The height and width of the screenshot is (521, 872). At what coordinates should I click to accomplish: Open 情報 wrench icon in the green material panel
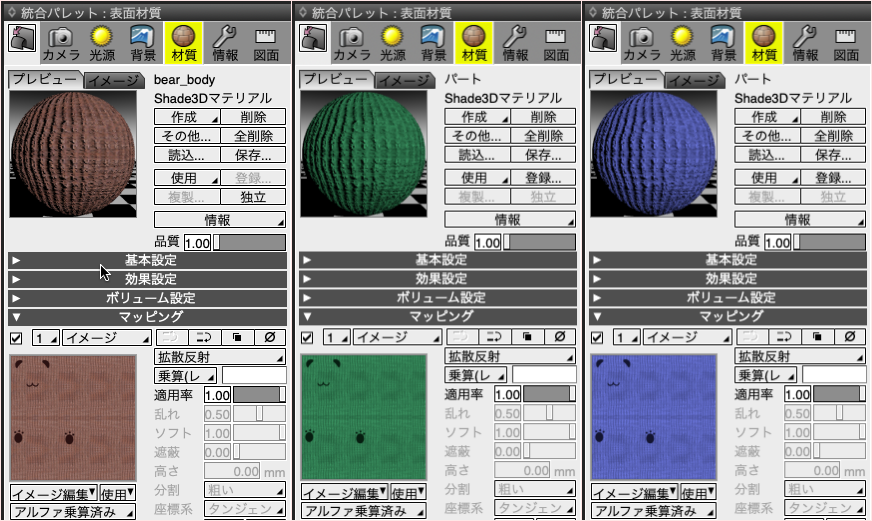click(x=516, y=43)
